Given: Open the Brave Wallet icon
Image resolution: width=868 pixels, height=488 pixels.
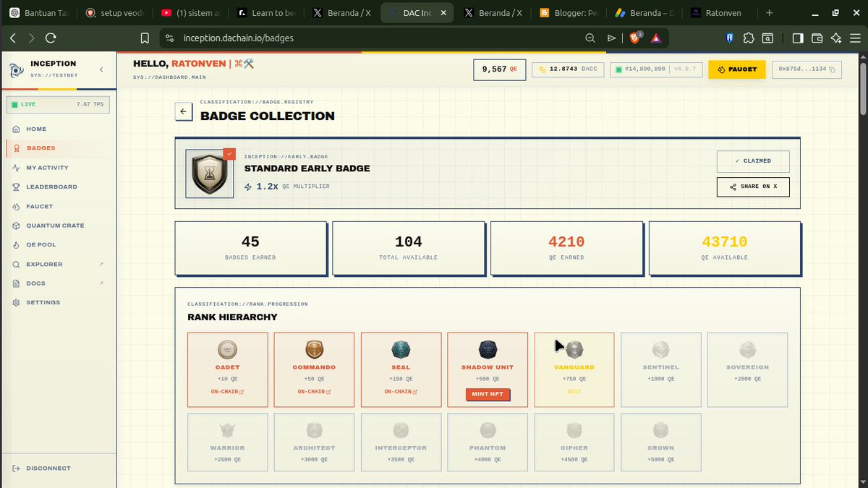Looking at the screenshot, I should (817, 38).
